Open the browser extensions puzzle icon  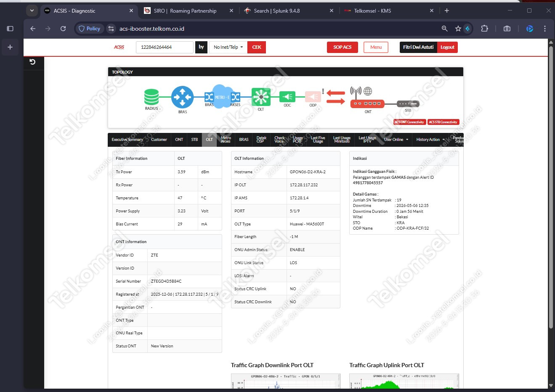[484, 29]
